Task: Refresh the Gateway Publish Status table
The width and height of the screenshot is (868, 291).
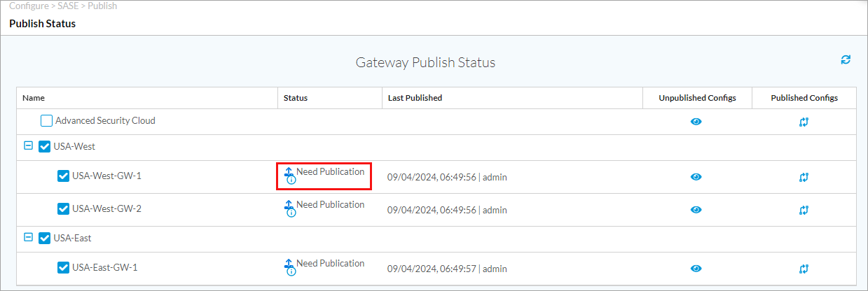Action: pos(846,60)
